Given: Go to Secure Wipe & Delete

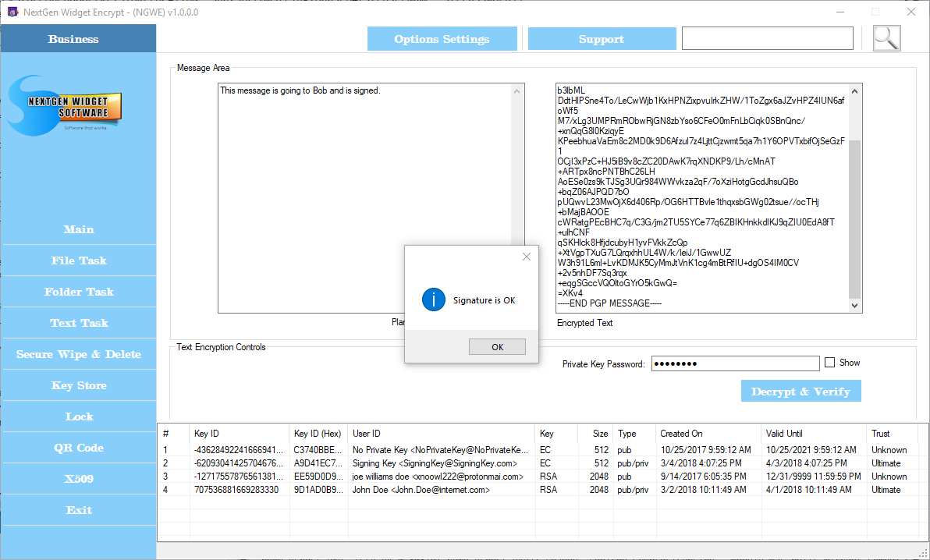Looking at the screenshot, I should (79, 354).
